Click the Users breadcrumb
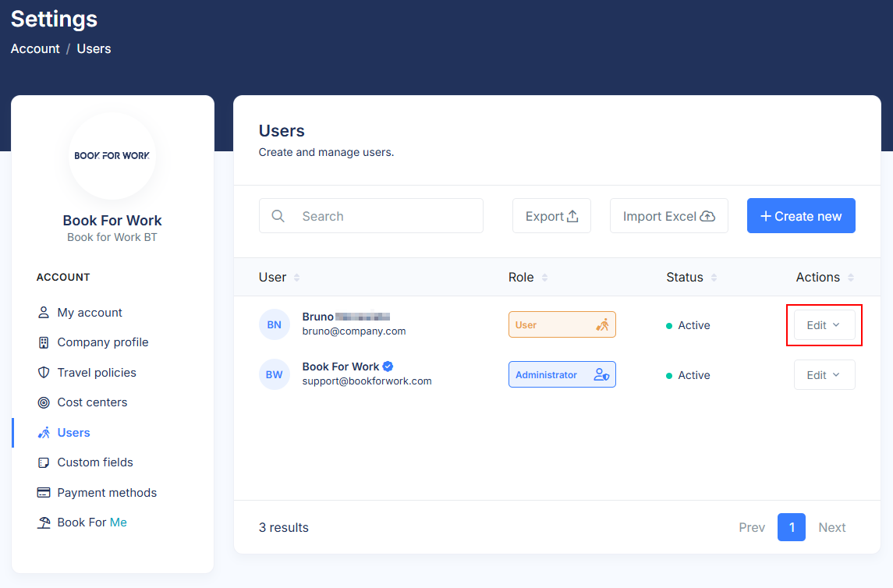Screen dimensions: 893x588 click(x=94, y=49)
